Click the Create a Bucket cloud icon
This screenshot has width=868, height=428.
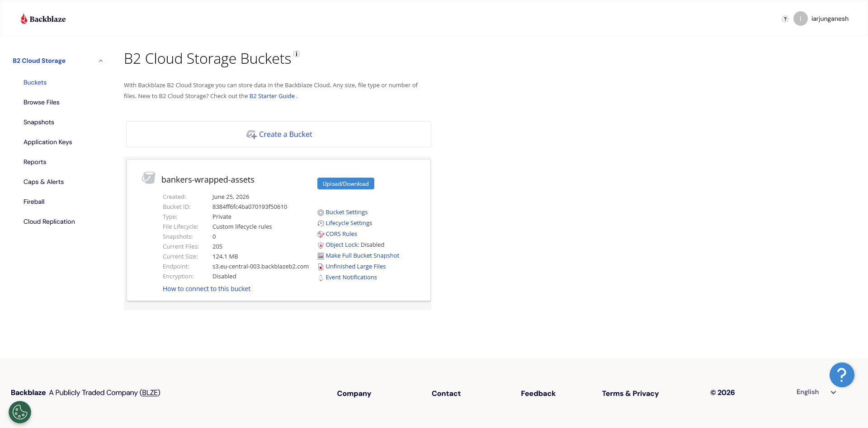(x=251, y=135)
